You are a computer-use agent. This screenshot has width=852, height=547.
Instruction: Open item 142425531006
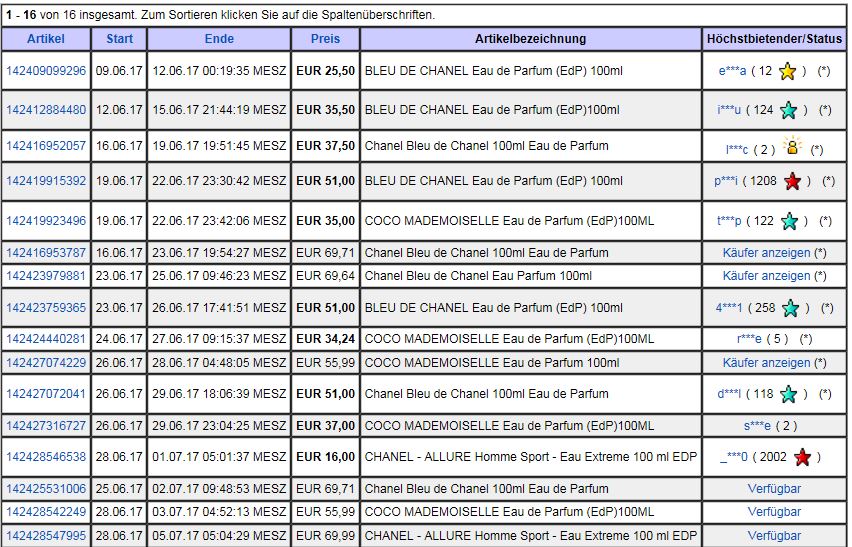click(x=46, y=488)
